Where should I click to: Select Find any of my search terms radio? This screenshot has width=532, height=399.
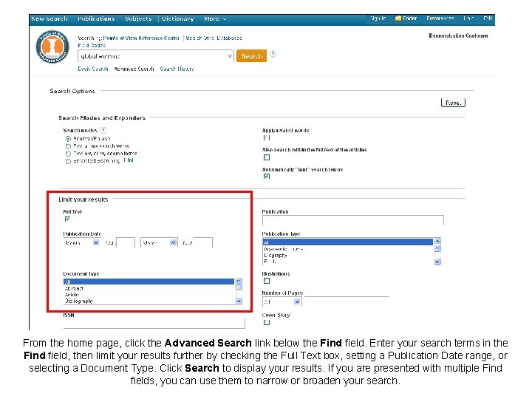tap(68, 154)
